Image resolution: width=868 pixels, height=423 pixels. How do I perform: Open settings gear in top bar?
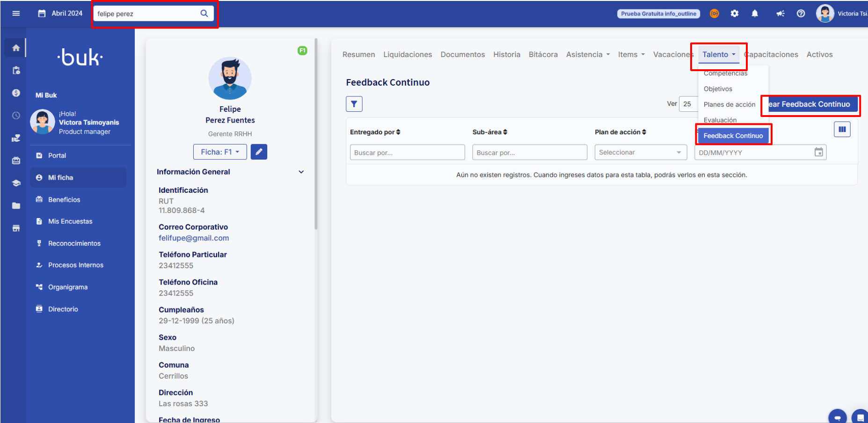coord(735,14)
